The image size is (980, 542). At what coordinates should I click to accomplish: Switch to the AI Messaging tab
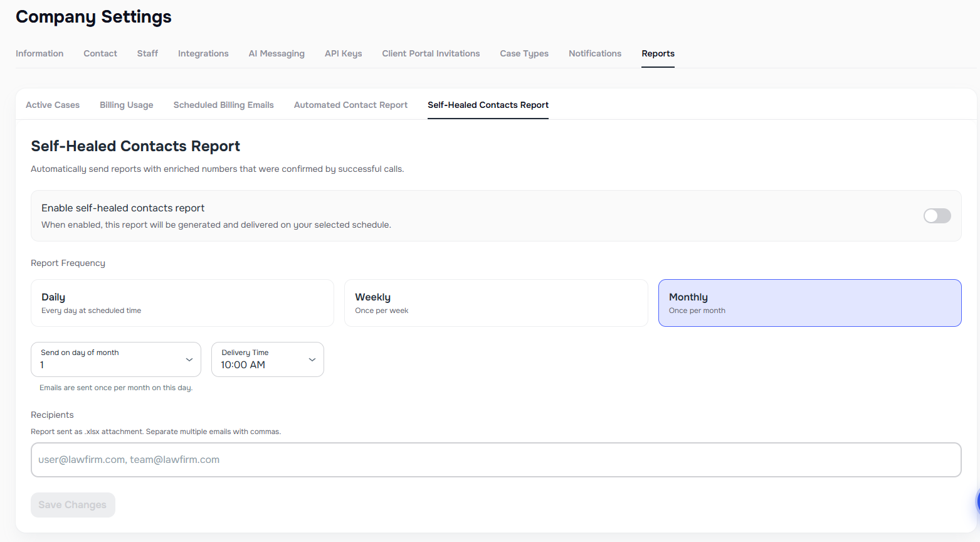coord(277,53)
